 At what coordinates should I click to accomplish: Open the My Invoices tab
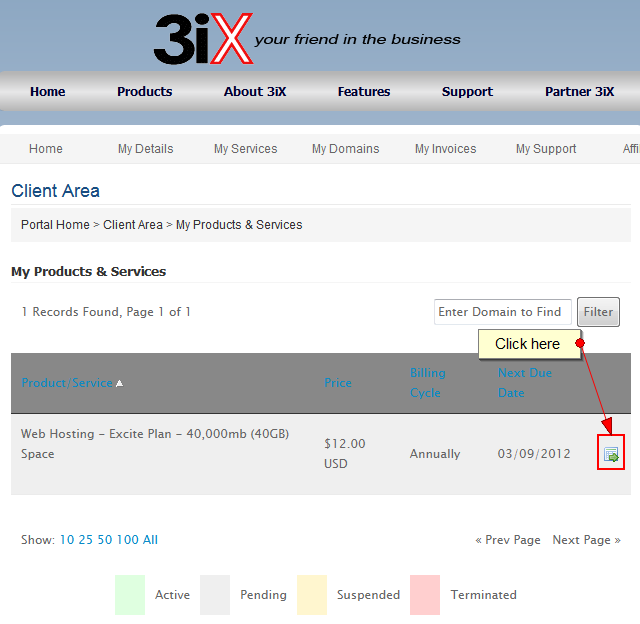[445, 149]
